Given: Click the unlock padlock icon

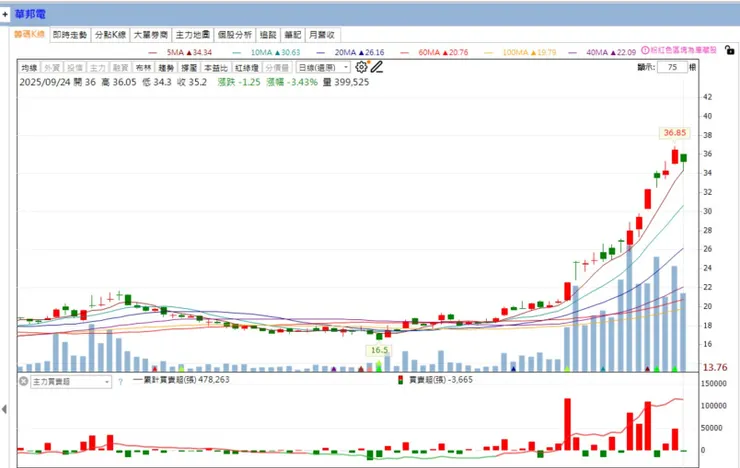Looking at the screenshot, I should pyautogui.click(x=729, y=50).
